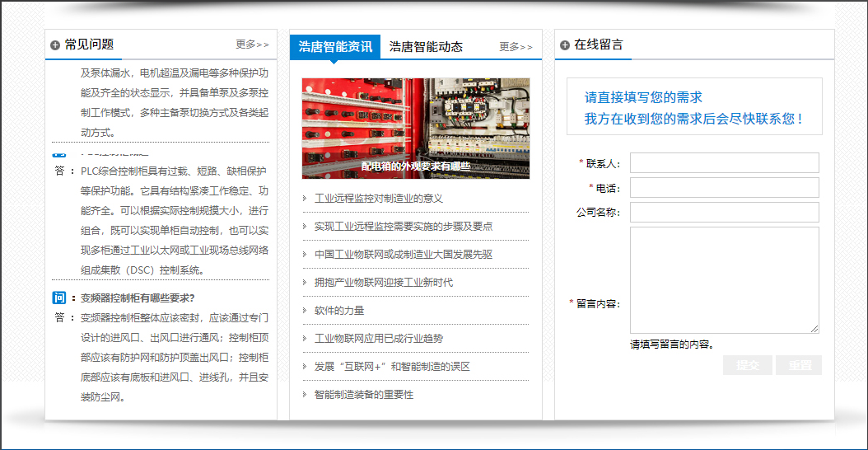868x450 pixels.
Task: Open article 实现工业远程监控需要实施的步骤及要点
Action: click(x=404, y=227)
